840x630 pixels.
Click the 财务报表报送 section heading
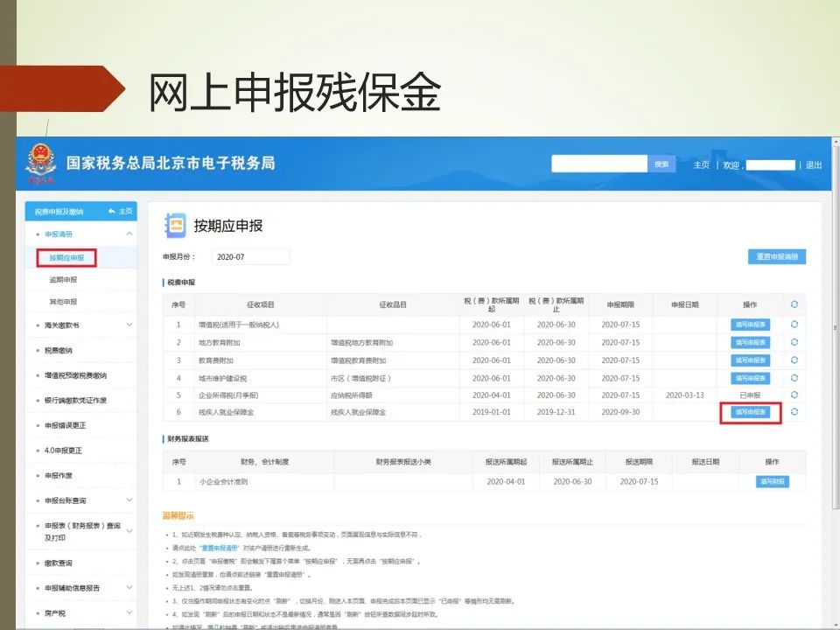point(187,438)
